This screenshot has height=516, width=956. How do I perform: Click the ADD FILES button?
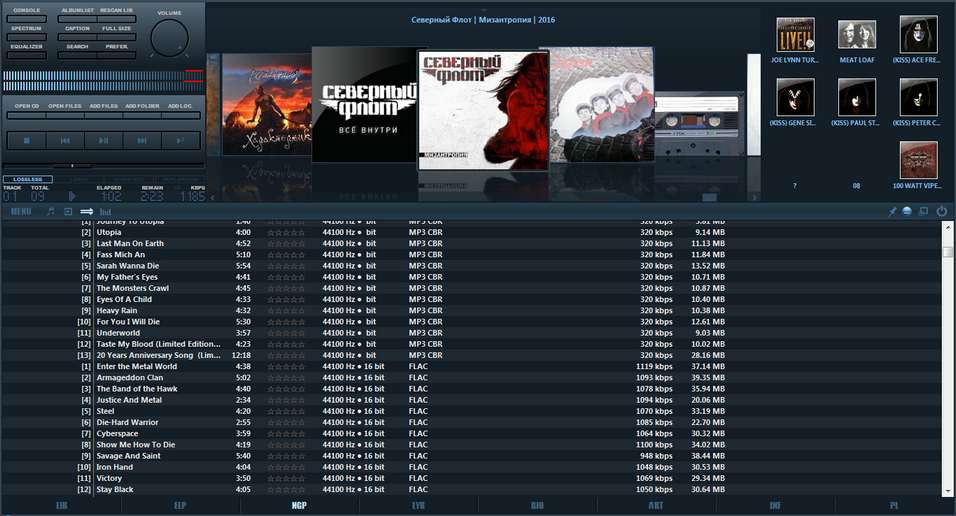tap(103, 115)
